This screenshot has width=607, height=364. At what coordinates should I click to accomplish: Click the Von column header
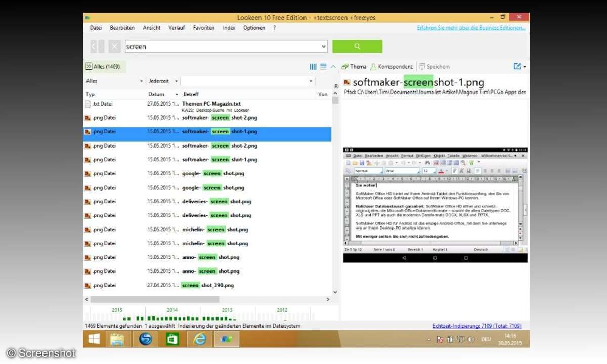click(323, 94)
